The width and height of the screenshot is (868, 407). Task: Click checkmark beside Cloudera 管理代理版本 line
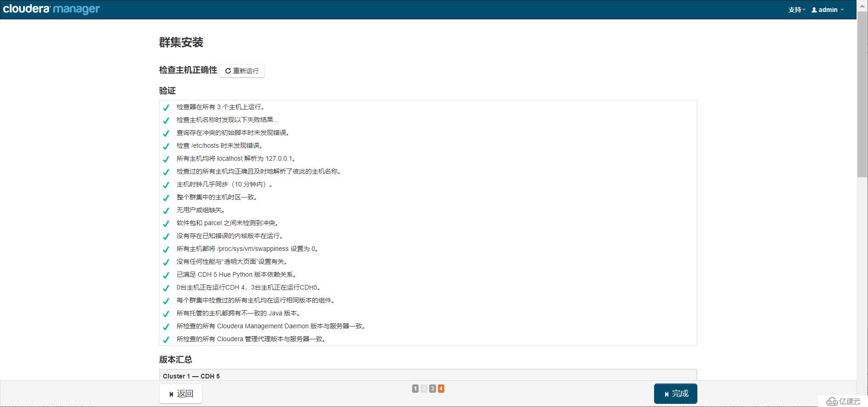tap(166, 339)
